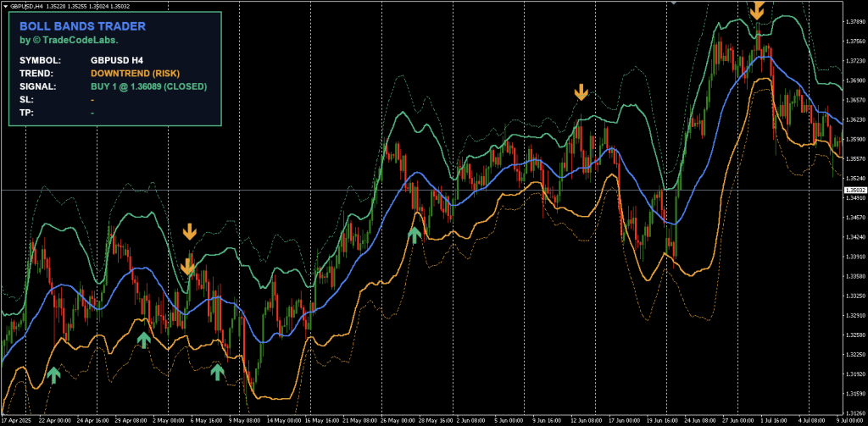Viewport: 868px width, 426px height.
Task: Click price axis label 1.36570
Action: tap(855, 100)
